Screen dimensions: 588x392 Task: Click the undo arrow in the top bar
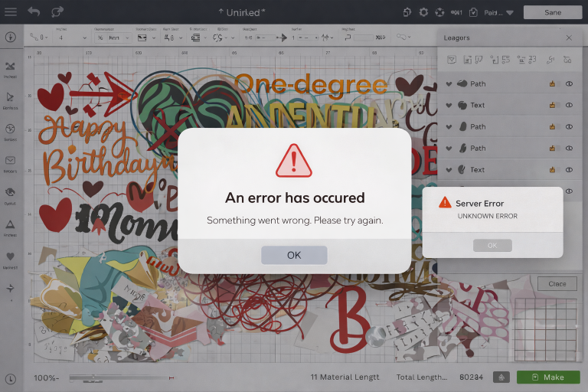pyautogui.click(x=34, y=12)
